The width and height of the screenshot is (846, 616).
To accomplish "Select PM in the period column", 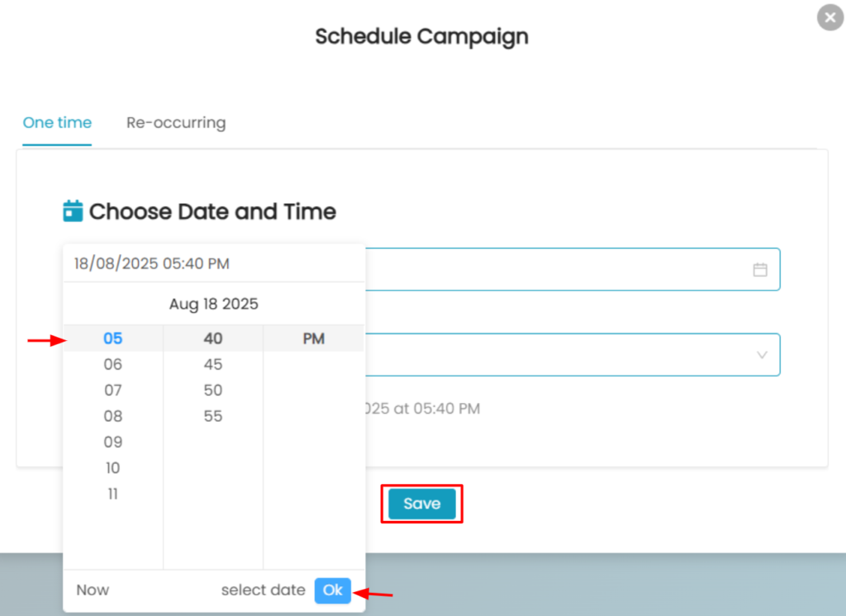I will (x=313, y=339).
